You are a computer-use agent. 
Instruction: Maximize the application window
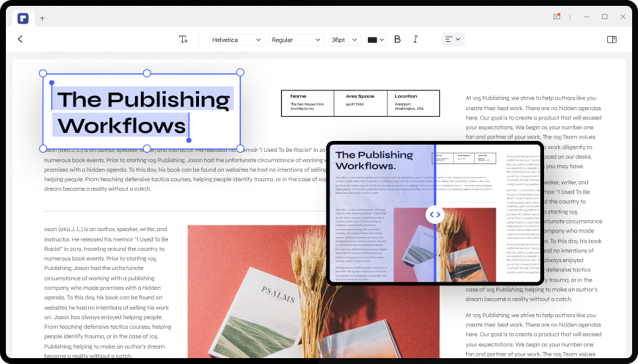(605, 17)
